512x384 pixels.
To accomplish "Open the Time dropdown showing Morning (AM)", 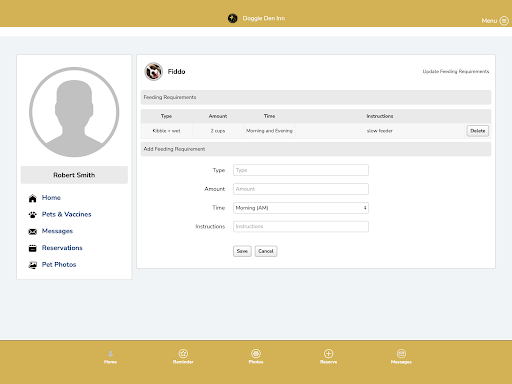I will [x=301, y=208].
